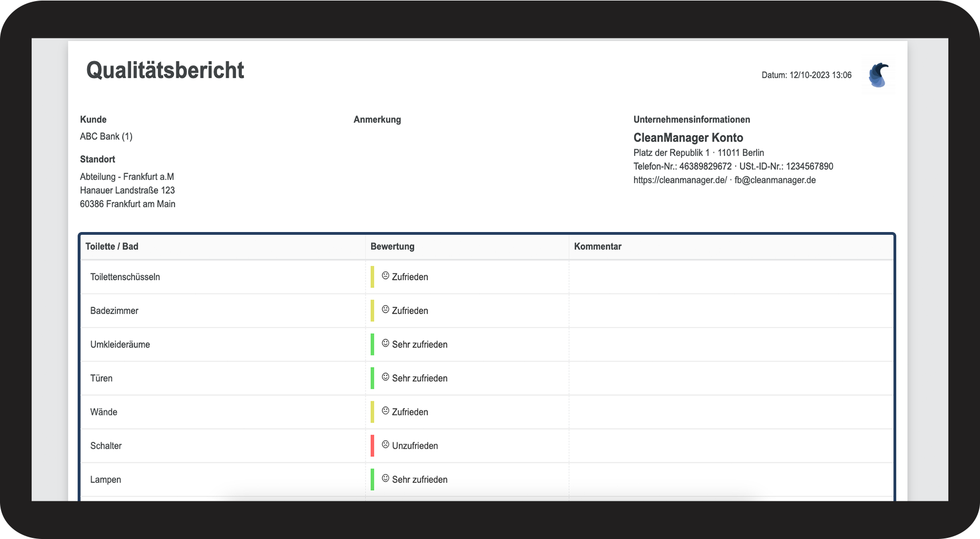Click the 'Standort' label
The image size is (980, 539).
[x=98, y=159]
